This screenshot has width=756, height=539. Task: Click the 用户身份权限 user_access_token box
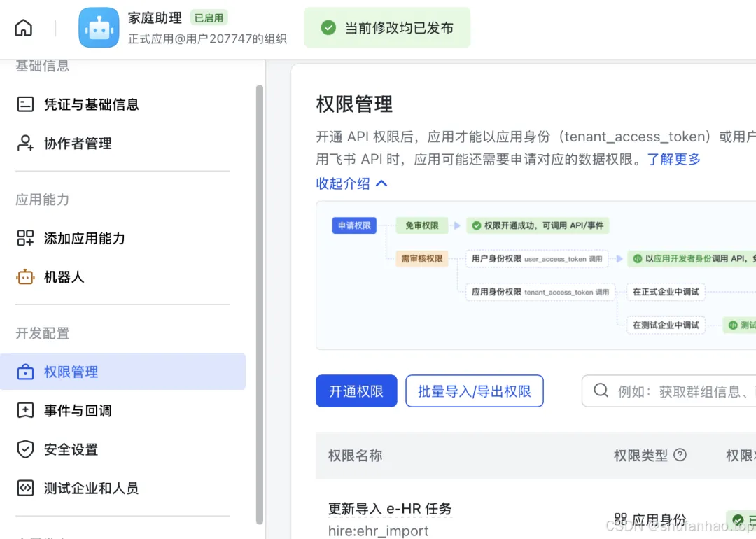point(537,258)
